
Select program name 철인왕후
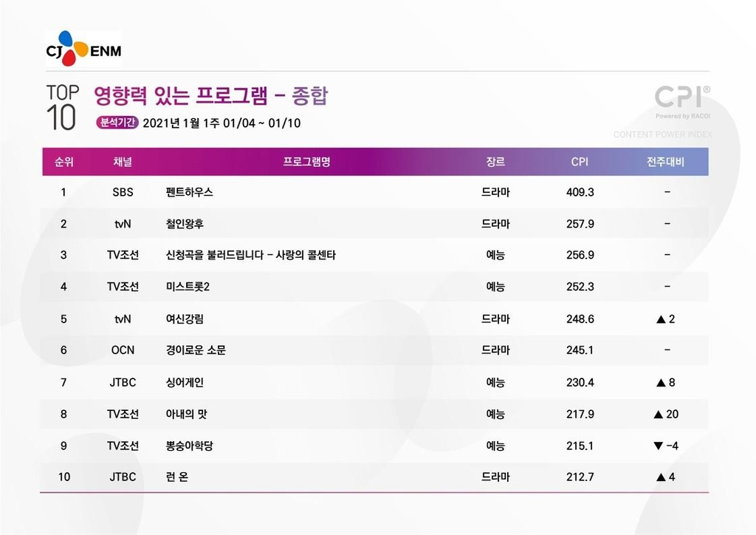(x=185, y=224)
